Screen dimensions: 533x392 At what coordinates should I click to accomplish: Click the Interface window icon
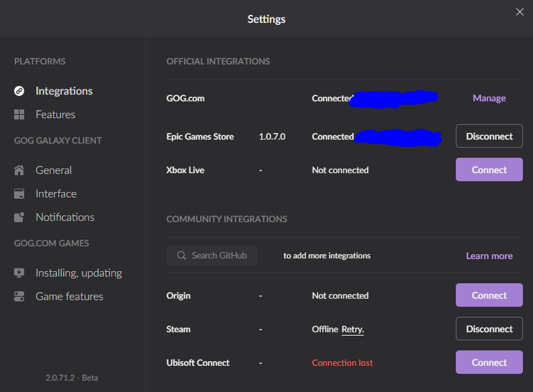19,194
